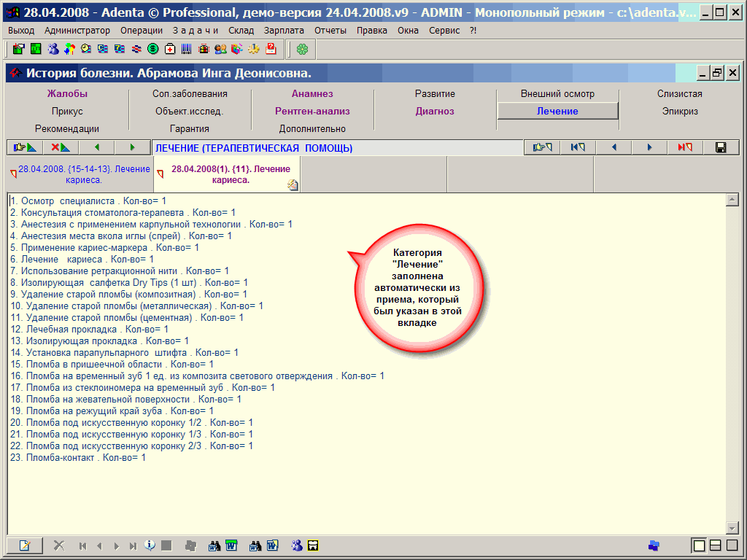Click the info bubble icon in bottom bar
This screenshot has width=747, height=560.
(150, 545)
